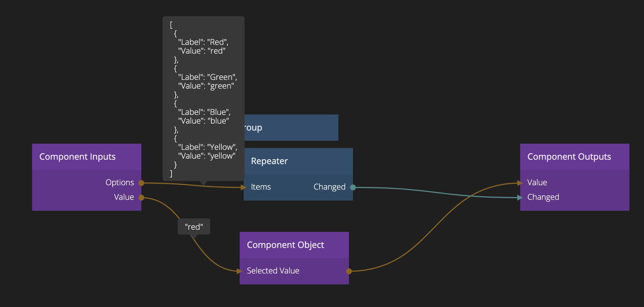The height and width of the screenshot is (307, 644).
Task: Click the Value input arrow on Component Outputs
Action: coord(520,183)
